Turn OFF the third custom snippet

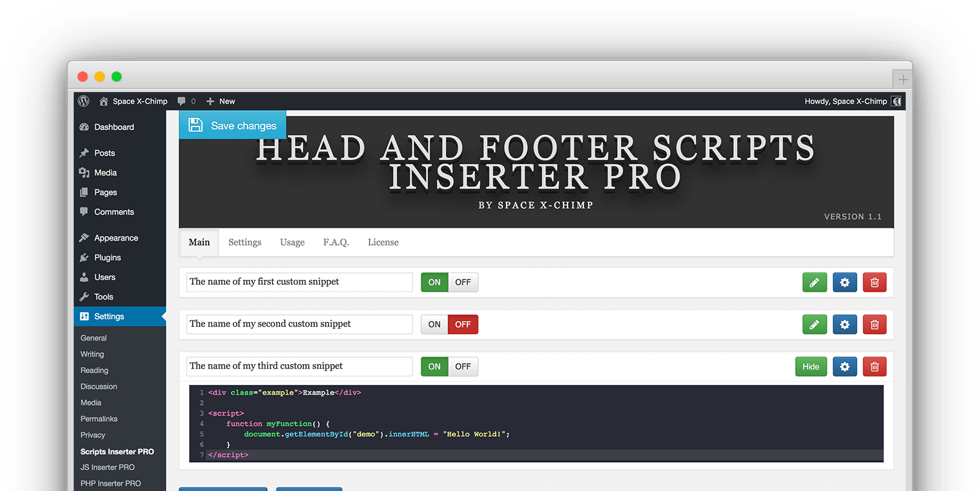click(x=463, y=366)
